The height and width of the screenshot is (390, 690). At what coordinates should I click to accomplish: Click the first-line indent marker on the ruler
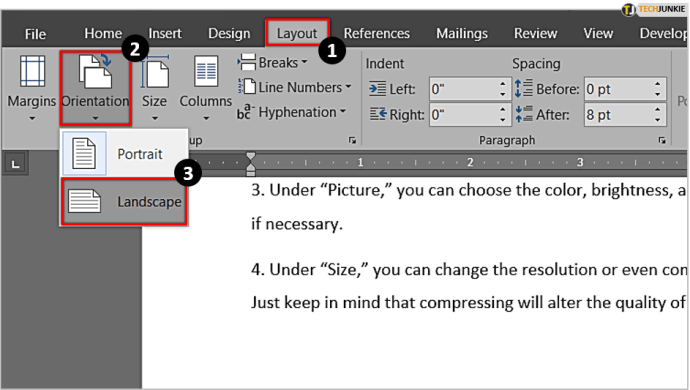250,156
